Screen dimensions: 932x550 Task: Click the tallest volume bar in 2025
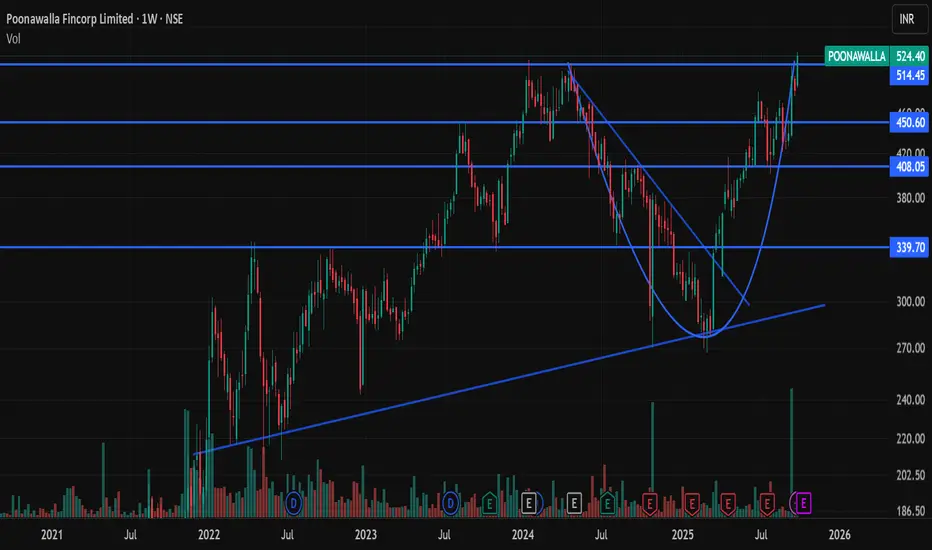pos(791,452)
